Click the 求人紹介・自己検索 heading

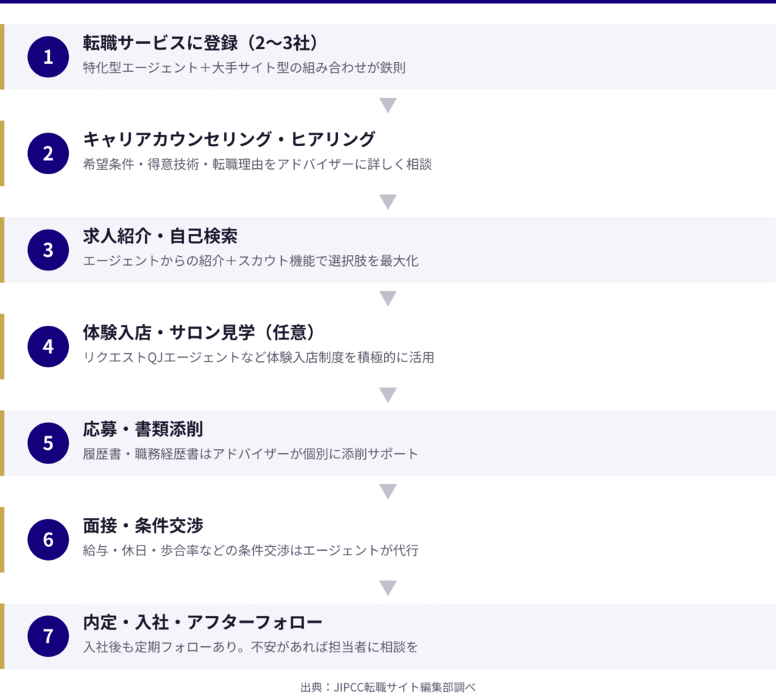point(160,236)
